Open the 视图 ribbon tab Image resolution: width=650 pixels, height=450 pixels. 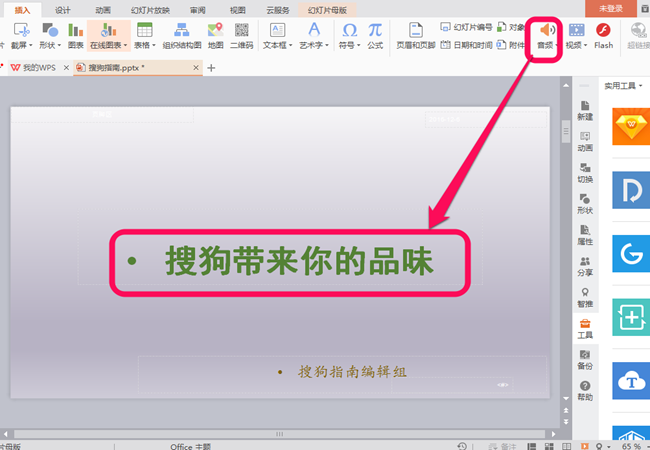click(238, 10)
